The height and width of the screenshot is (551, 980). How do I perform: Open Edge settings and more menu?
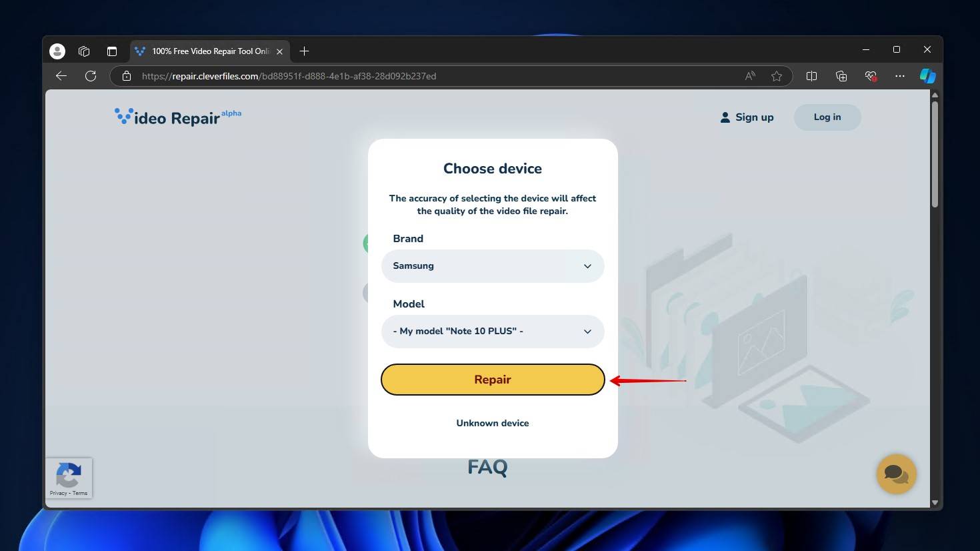(x=900, y=76)
